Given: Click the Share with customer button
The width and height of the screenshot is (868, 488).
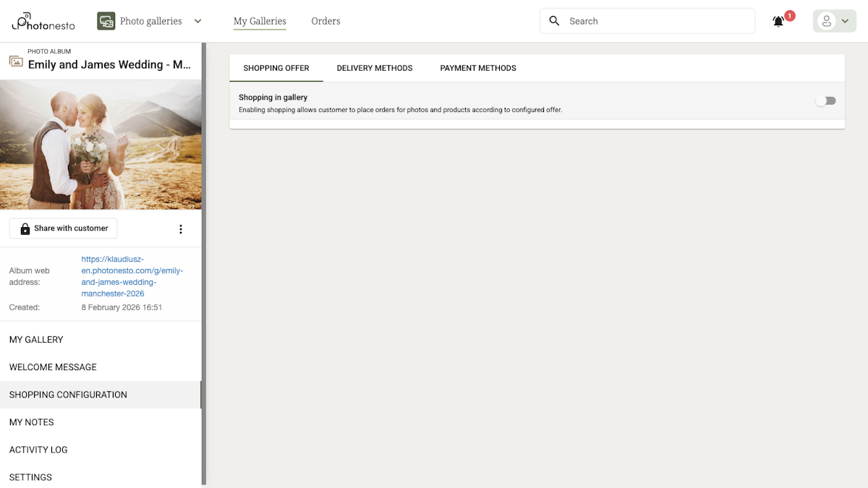Looking at the screenshot, I should (63, 228).
